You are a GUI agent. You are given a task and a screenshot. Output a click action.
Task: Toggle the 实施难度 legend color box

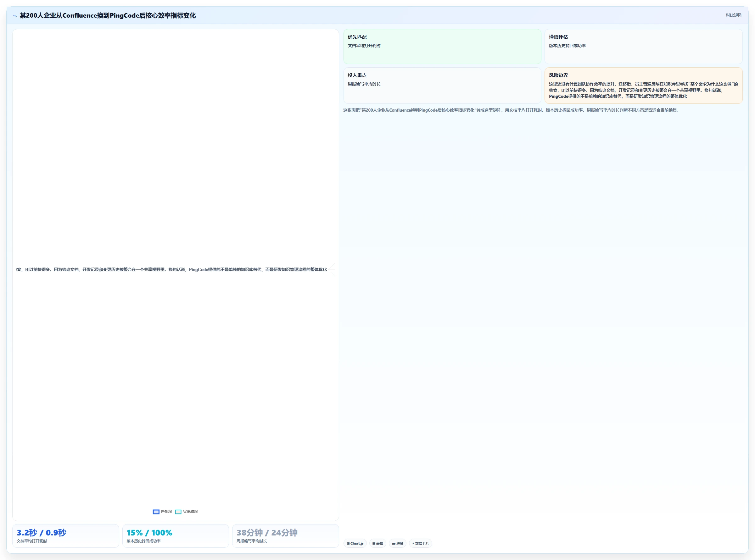tap(178, 512)
